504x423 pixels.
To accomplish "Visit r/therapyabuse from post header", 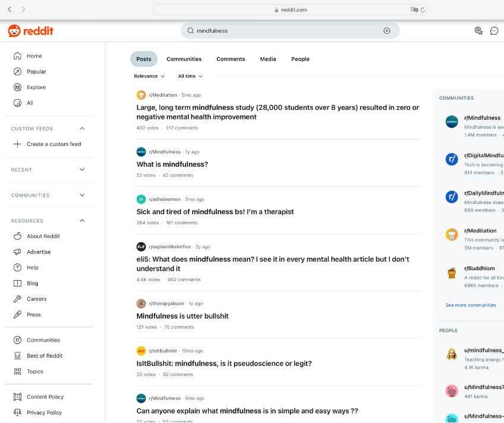I will click(166, 303).
